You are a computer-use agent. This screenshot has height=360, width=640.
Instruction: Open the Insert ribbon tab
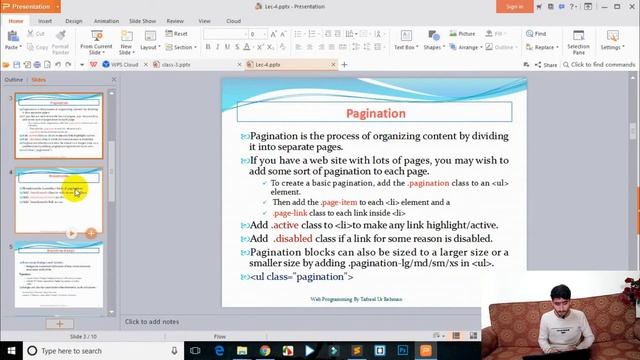pyautogui.click(x=45, y=21)
